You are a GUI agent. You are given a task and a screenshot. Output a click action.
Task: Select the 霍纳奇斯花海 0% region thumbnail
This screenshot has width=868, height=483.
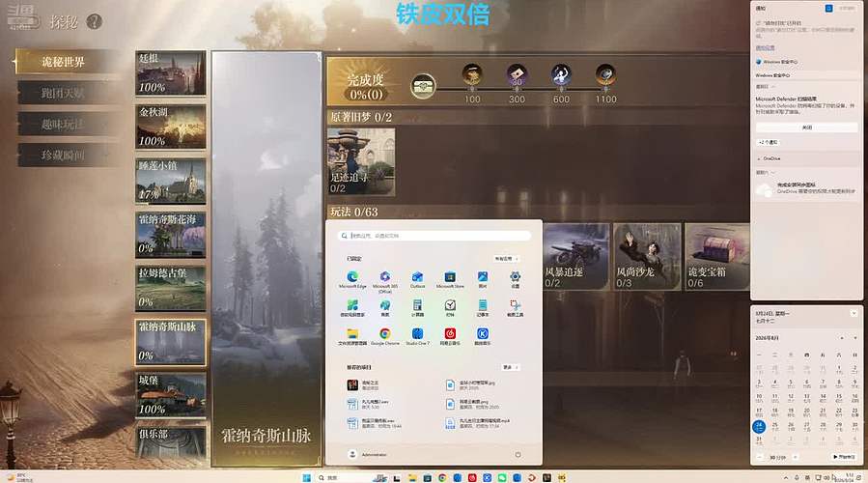(171, 235)
